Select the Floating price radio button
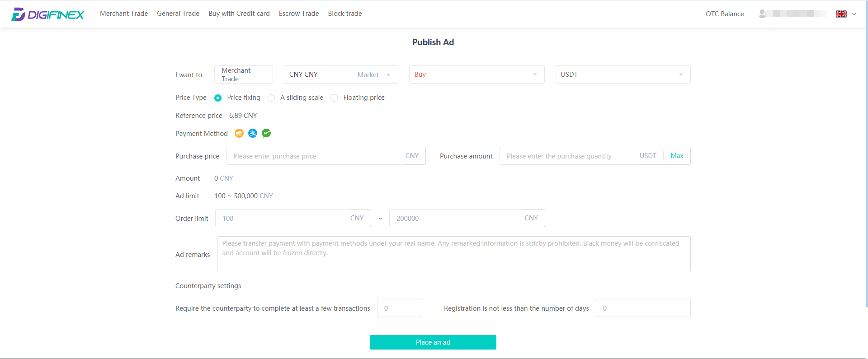The image size is (868, 359). (334, 98)
